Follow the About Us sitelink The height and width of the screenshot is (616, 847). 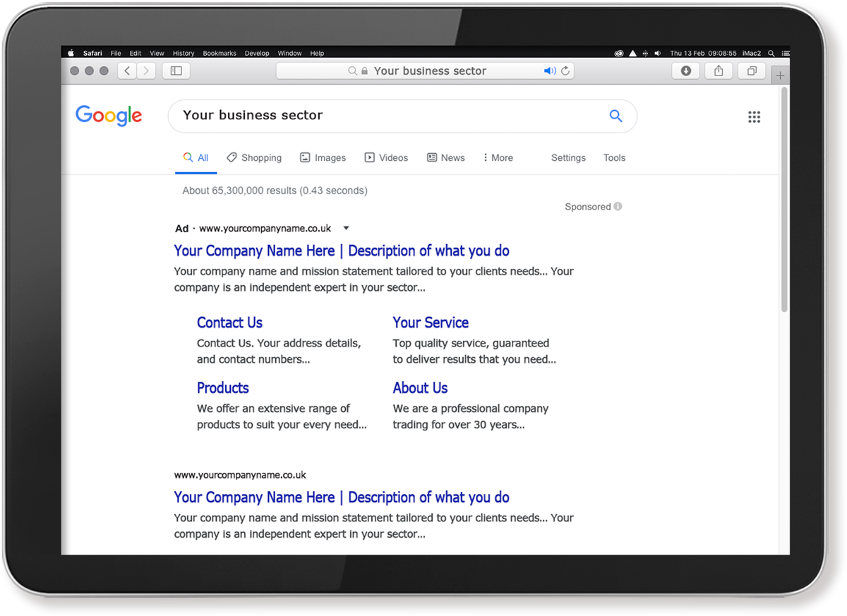tap(420, 388)
